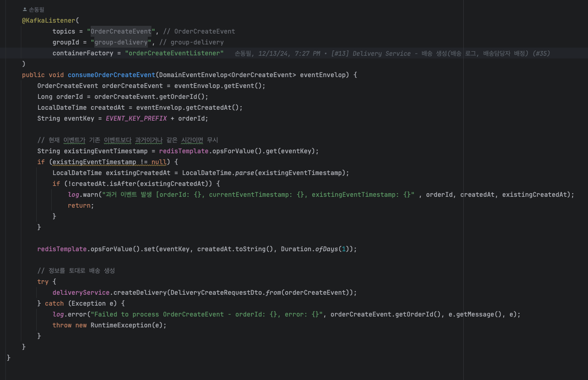The height and width of the screenshot is (380, 588).
Task: Click the catch keyword
Action: (x=54, y=303)
